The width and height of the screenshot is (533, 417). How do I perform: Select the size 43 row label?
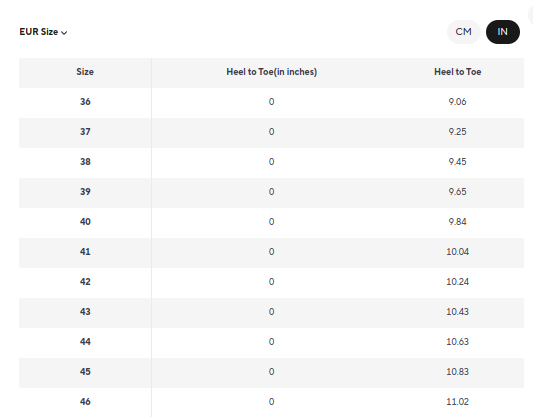[x=85, y=312]
